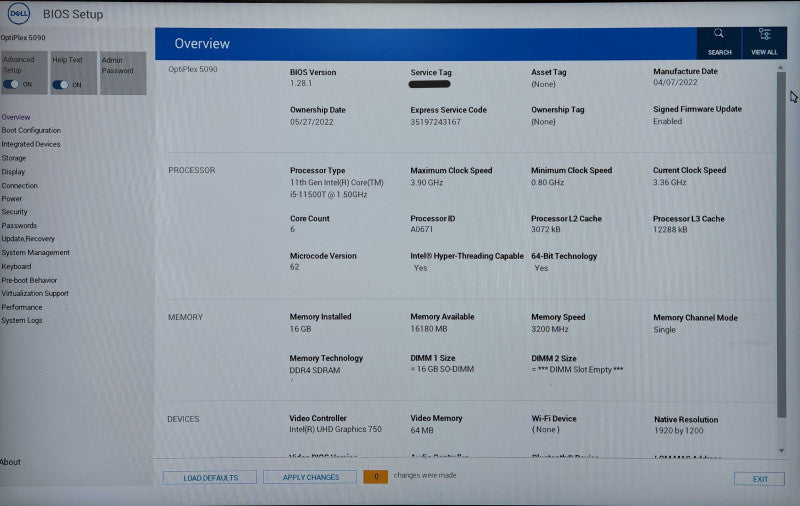
Task: Click Ownership Date 05/27/2022
Action: [x=312, y=122]
